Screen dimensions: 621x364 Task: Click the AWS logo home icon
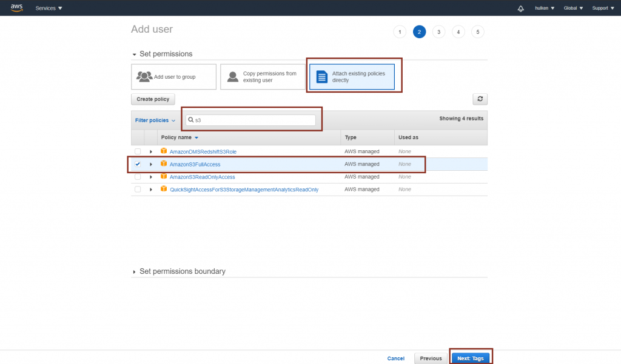pyautogui.click(x=16, y=8)
